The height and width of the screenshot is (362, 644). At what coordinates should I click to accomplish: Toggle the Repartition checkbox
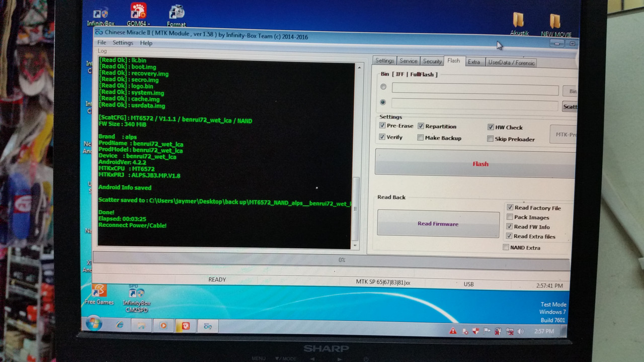click(x=421, y=126)
